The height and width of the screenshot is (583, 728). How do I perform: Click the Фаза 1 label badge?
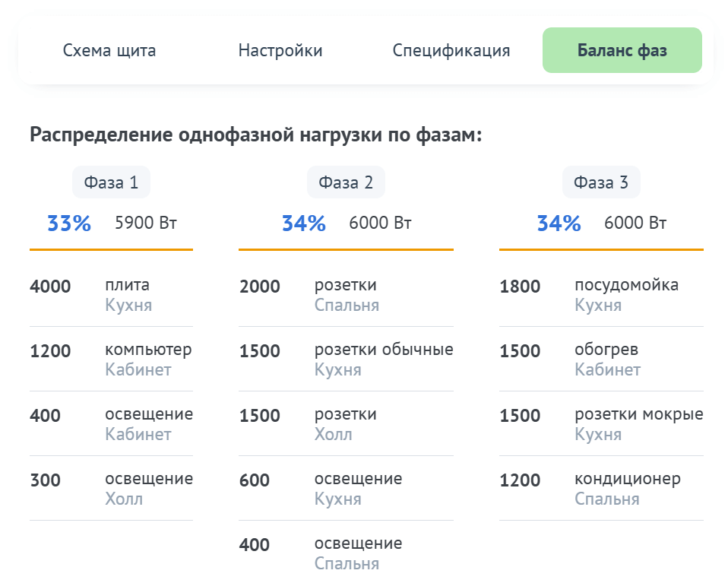tap(111, 182)
